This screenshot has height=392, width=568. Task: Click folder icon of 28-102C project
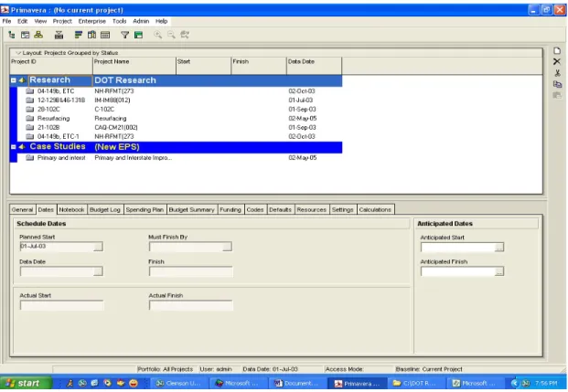(x=30, y=110)
